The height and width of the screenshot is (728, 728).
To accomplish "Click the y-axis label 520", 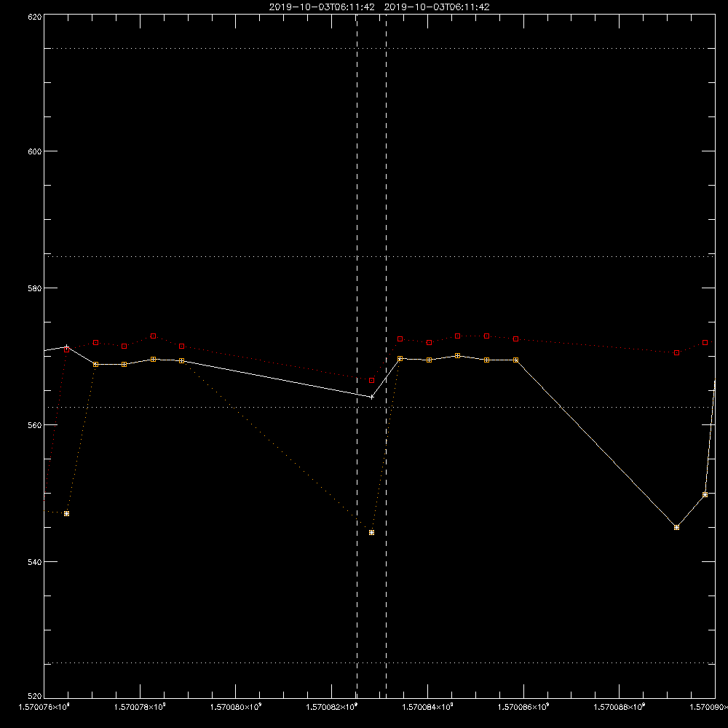I will coord(35,696).
